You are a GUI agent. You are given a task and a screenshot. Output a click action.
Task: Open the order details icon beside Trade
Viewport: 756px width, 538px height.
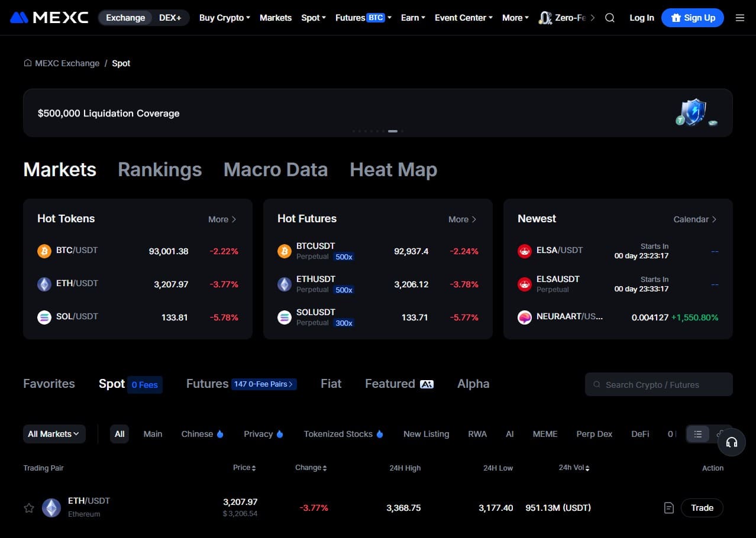(668, 507)
